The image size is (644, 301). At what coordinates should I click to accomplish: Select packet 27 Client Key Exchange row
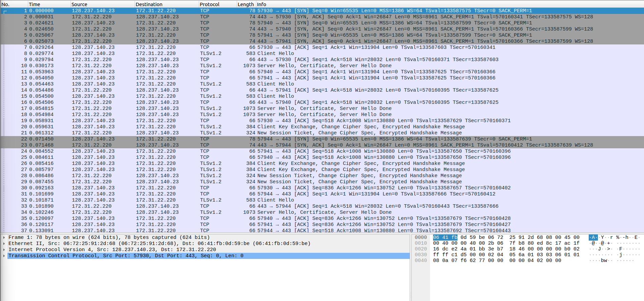[322, 170]
